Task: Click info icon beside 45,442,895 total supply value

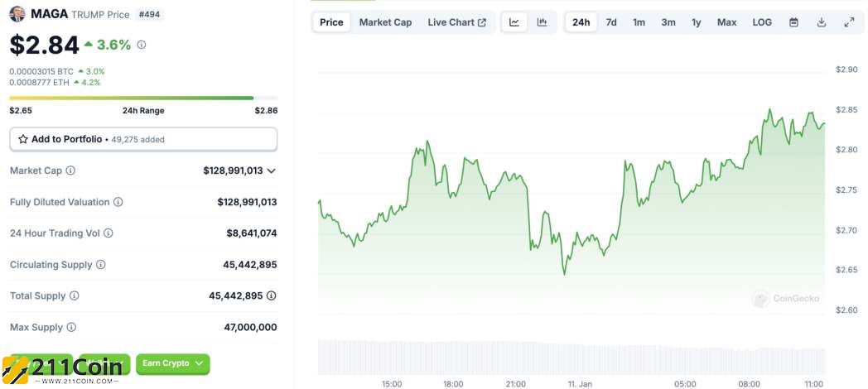Action: click(272, 296)
